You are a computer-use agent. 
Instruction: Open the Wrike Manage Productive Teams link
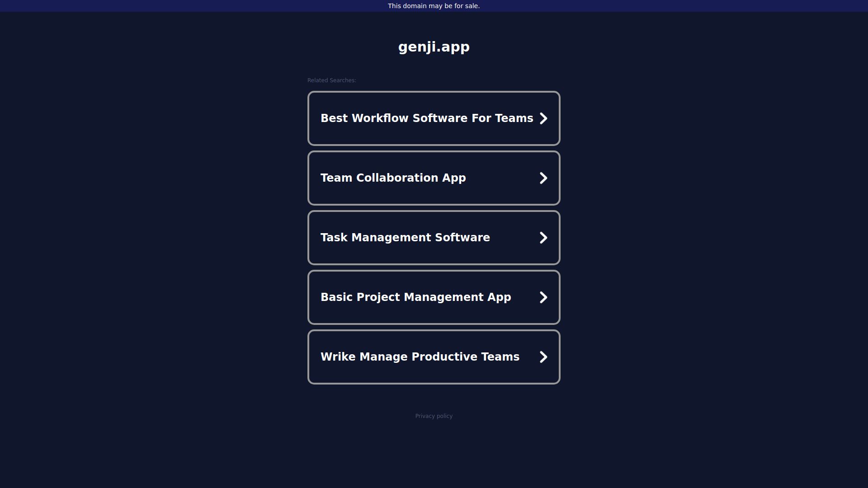(x=420, y=357)
